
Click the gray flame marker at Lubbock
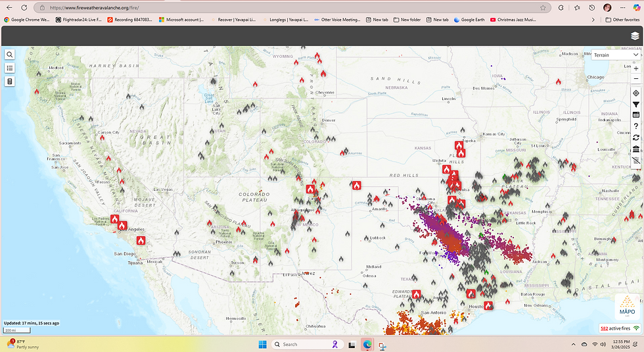tap(367, 238)
